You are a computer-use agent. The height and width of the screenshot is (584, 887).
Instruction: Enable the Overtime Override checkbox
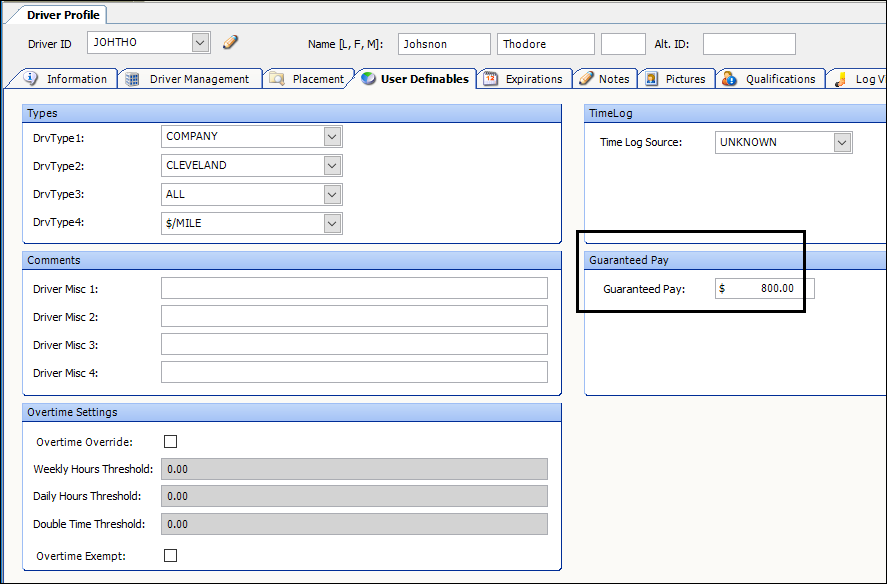(170, 441)
